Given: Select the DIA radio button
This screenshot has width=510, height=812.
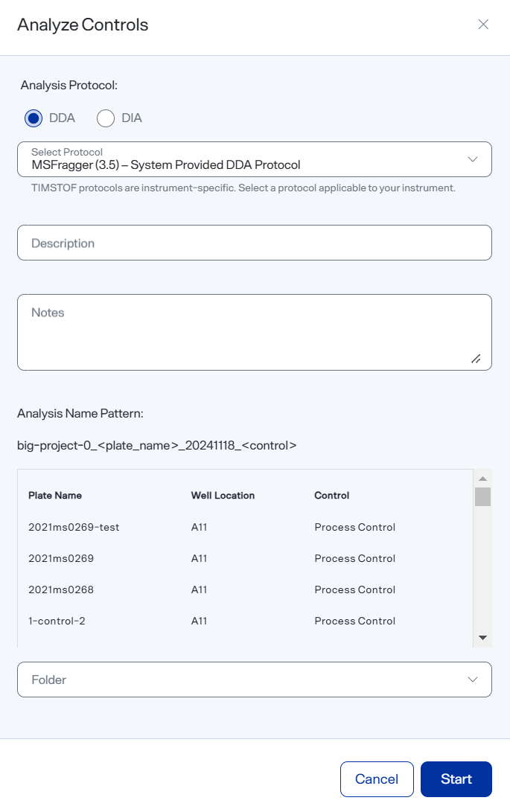Looking at the screenshot, I should click(106, 118).
